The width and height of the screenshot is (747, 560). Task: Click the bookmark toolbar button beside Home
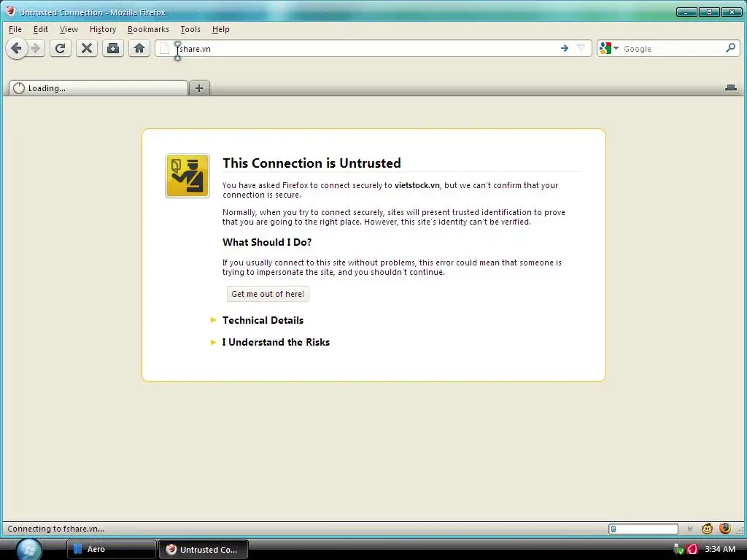coord(113,49)
